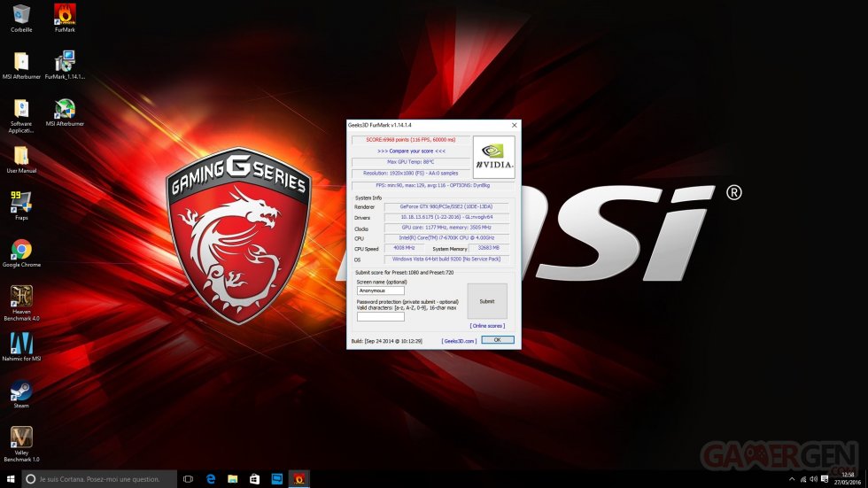Click the FPS min:90, max:129 line

(433, 185)
